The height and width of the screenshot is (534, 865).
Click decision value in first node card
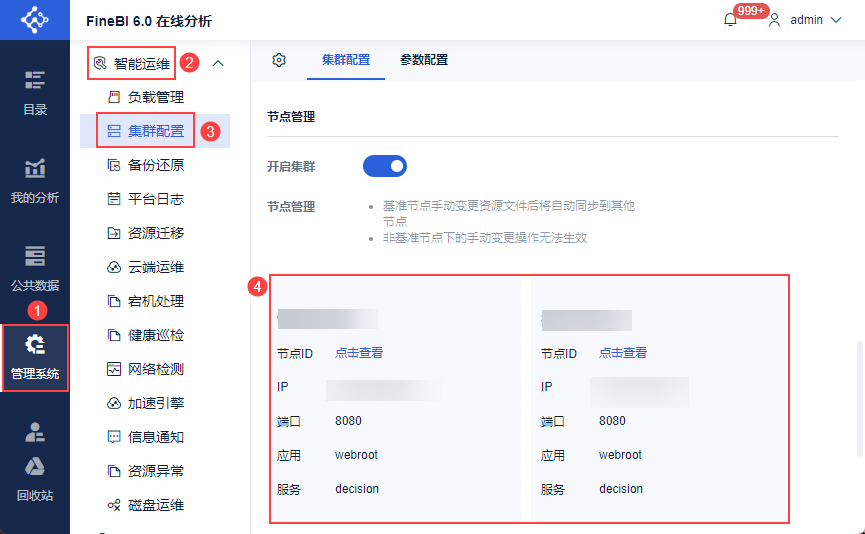[357, 489]
